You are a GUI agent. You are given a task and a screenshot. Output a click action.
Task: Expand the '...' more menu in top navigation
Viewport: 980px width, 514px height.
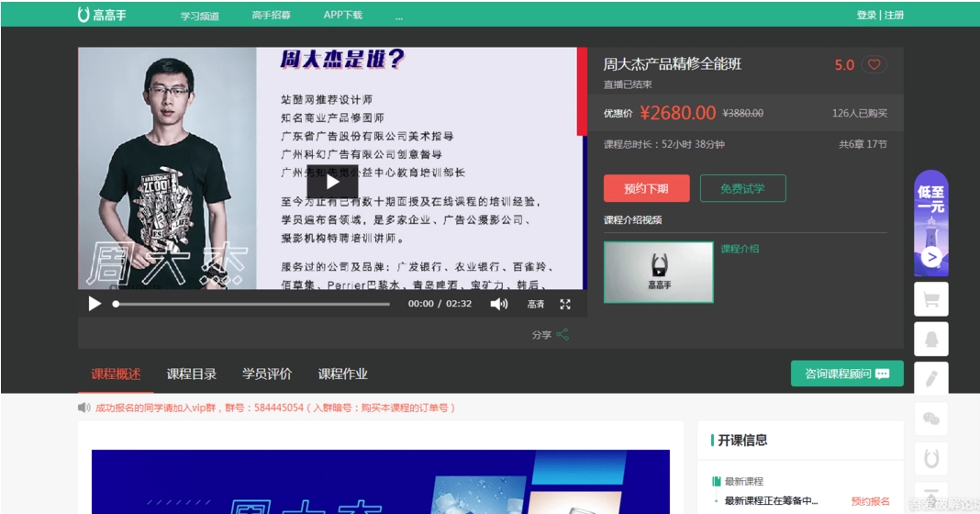(399, 16)
